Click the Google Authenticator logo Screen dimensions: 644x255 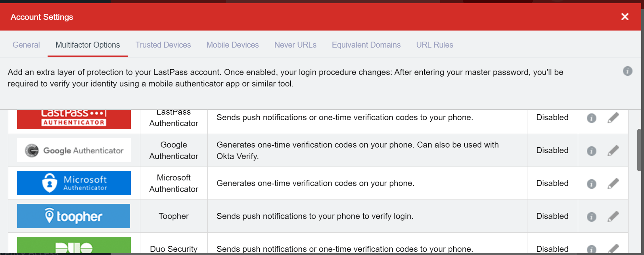[x=74, y=150]
